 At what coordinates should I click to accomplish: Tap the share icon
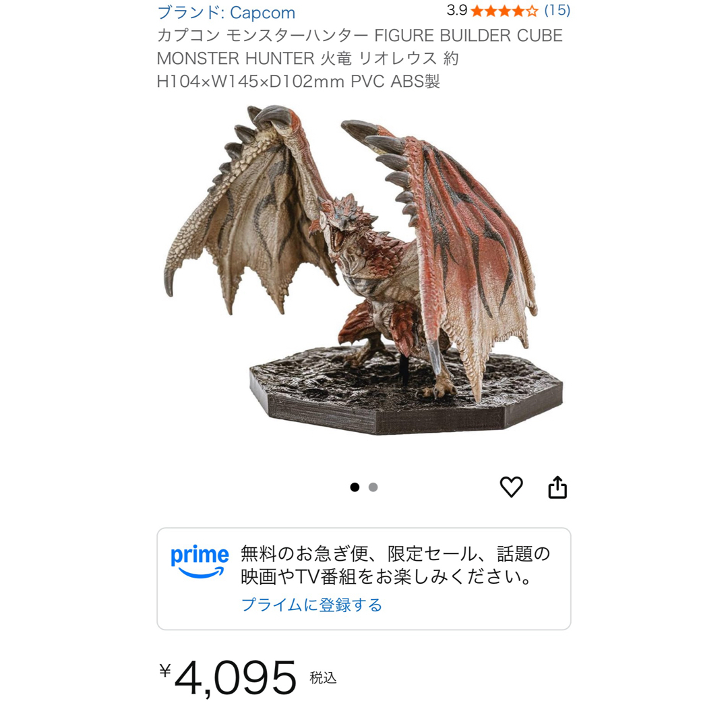[557, 487]
